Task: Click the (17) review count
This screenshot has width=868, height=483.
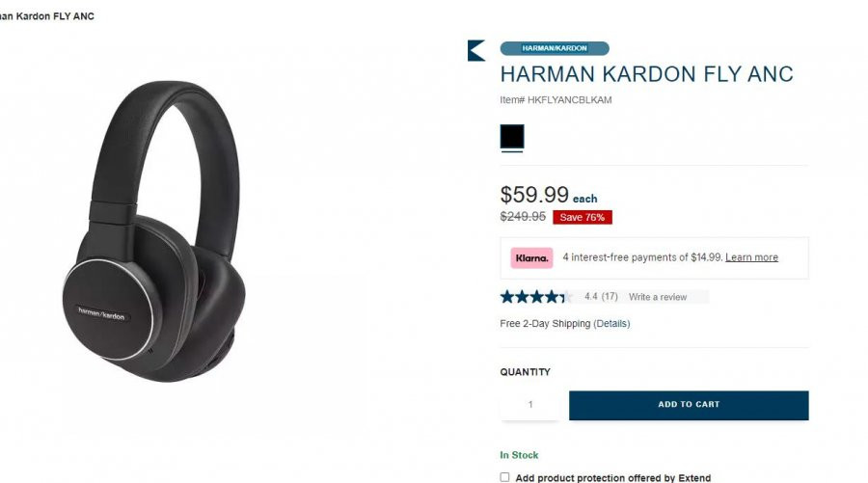Action: pyautogui.click(x=610, y=297)
